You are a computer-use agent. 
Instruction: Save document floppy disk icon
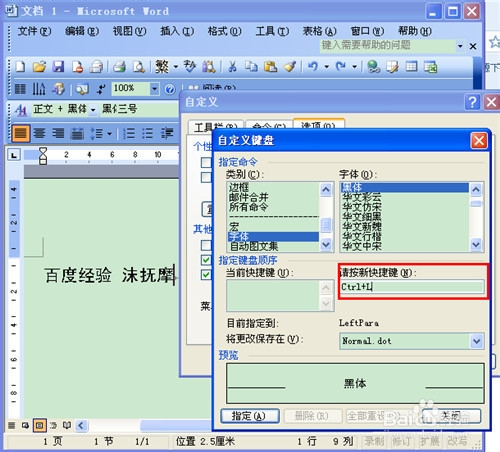(x=58, y=67)
